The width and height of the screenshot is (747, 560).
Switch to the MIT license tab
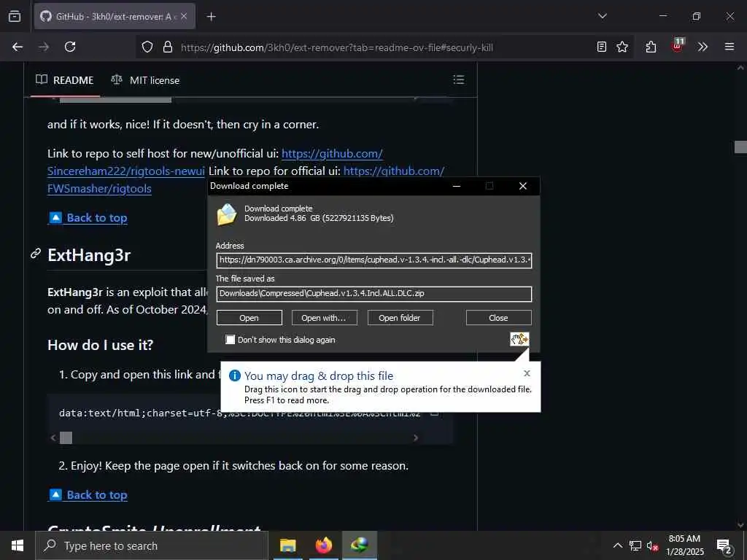145,80
